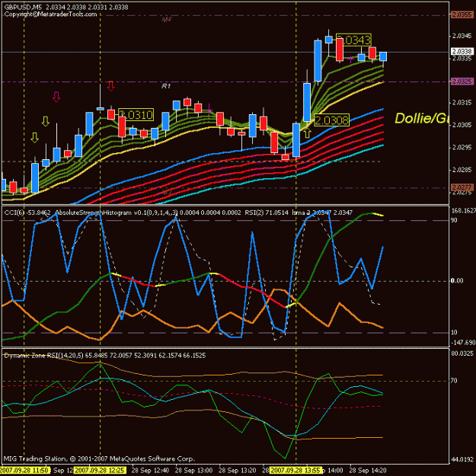Click the CCI(6) -53.8462 indicator label
Image resolution: width=476 pixels, height=476 pixels.
27,212
